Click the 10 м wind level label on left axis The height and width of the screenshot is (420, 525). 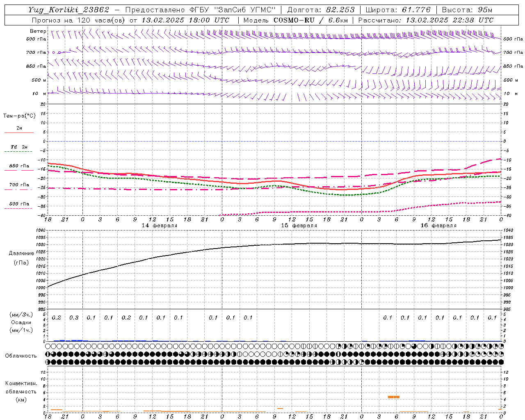[x=39, y=94]
